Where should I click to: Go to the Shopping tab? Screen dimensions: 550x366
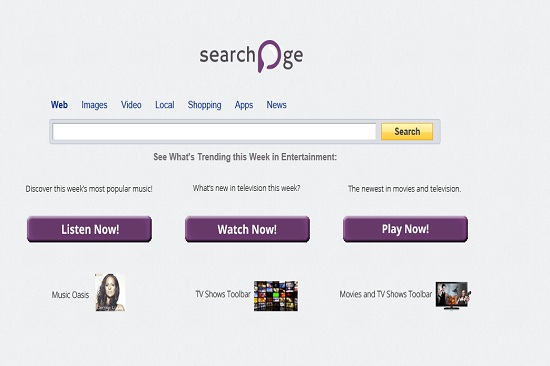[204, 105]
